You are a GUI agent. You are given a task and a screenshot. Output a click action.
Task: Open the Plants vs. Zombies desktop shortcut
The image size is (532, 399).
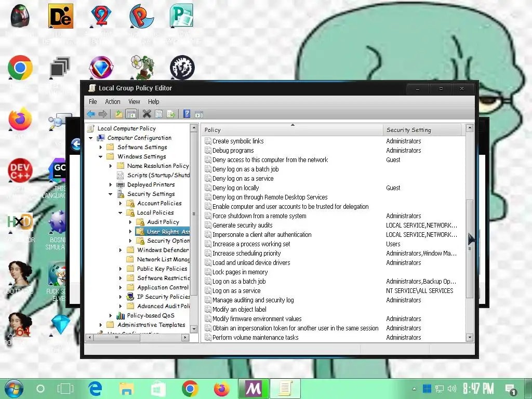(x=142, y=67)
